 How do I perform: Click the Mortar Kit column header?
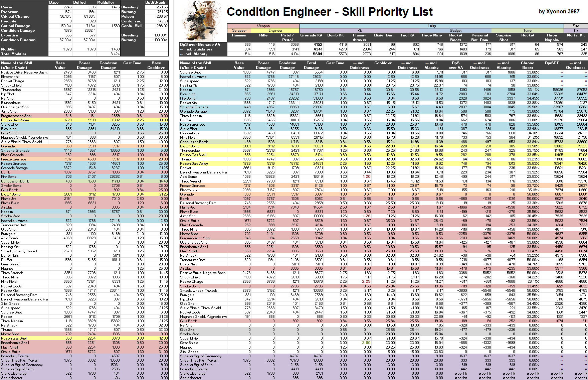point(576,35)
